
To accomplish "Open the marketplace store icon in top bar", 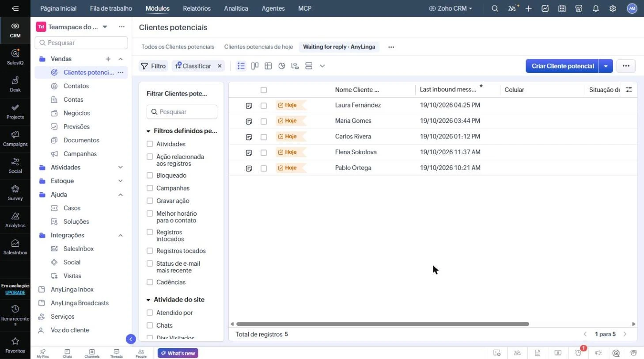I will click(x=579, y=8).
